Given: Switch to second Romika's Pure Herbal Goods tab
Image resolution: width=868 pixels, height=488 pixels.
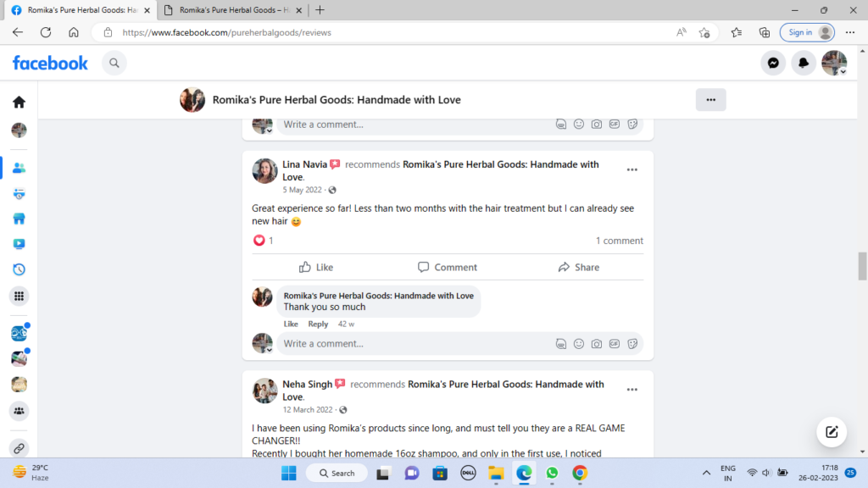Looking at the screenshot, I should [234, 10].
